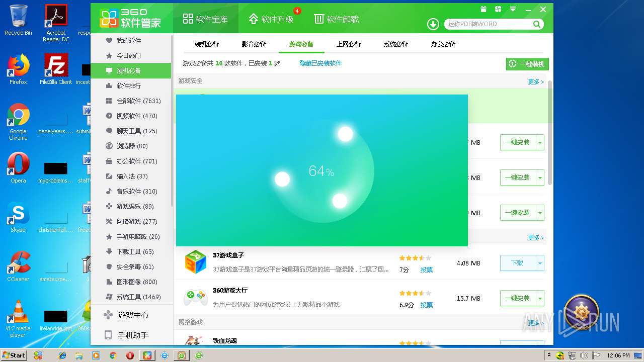Click the 一键装机 button
Image resolution: width=644 pixels, height=362 pixels.
click(527, 64)
